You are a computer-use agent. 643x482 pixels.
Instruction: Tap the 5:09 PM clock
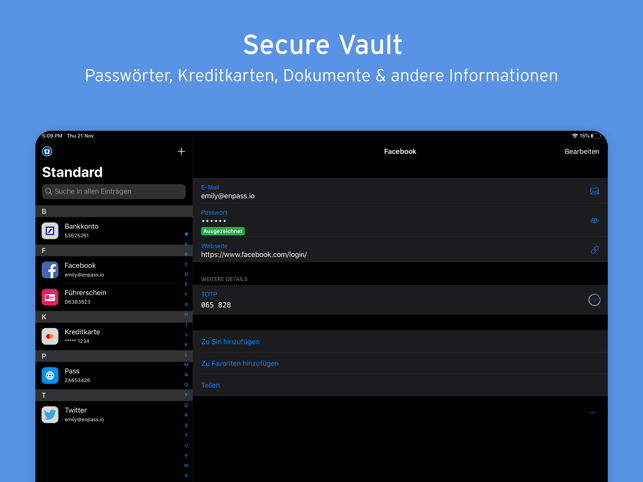tap(52, 136)
